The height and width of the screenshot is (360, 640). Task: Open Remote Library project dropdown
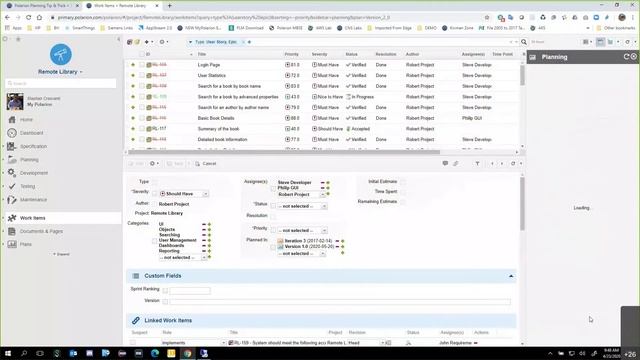tap(60, 72)
